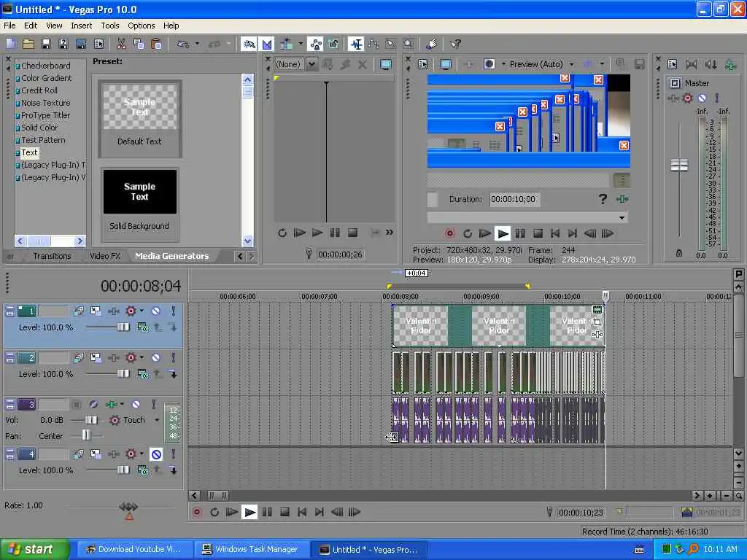Screen dimensions: 747x560
Task: Select the Envelope Edit tool
Action: (373, 44)
